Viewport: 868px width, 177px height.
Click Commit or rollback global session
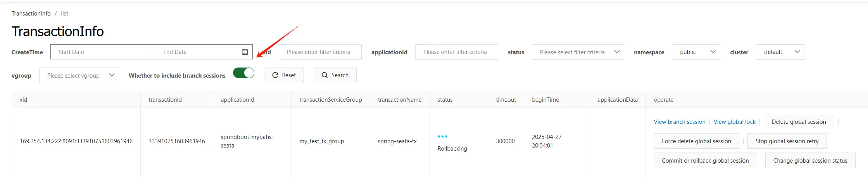click(x=705, y=161)
